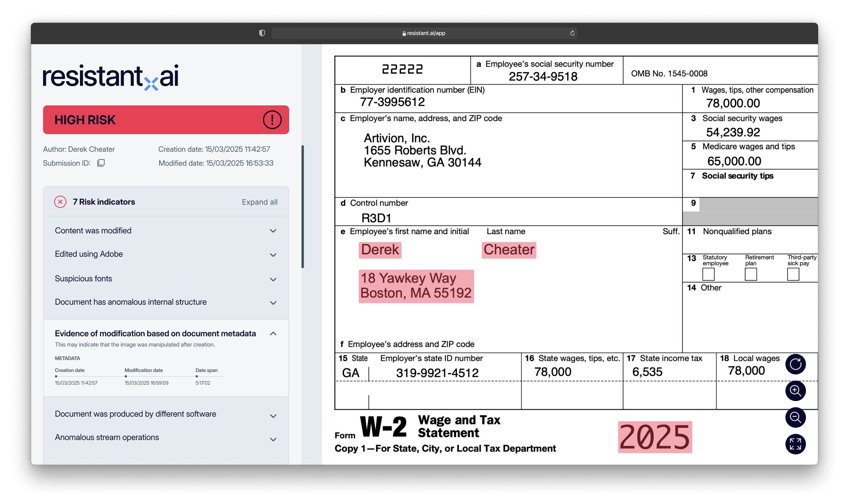Click the rotate document icon
The width and height of the screenshot is (849, 504).
[795, 364]
